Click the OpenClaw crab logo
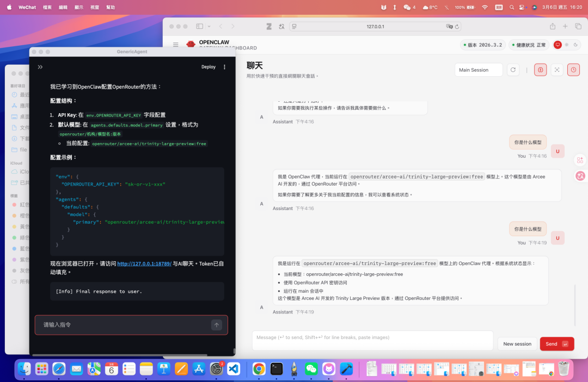The width and height of the screenshot is (588, 382). 191,44
